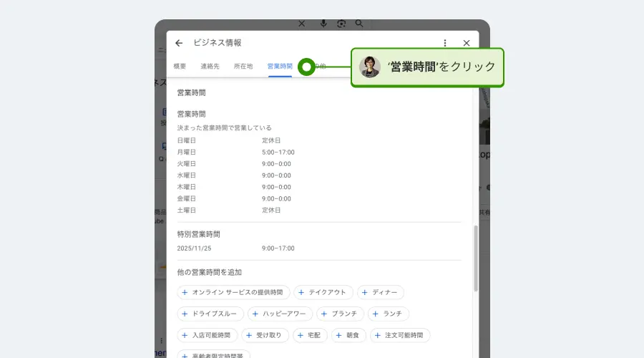This screenshot has width=644, height=358.
Task: Select the 所在地 tab
Action: pos(243,67)
